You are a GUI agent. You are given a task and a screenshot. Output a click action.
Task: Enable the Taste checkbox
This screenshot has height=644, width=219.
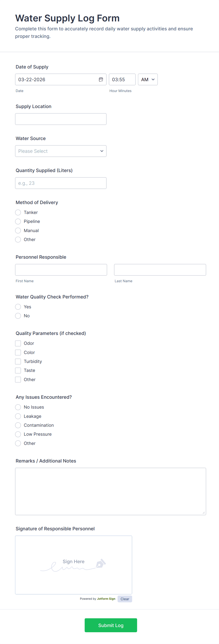18,370
